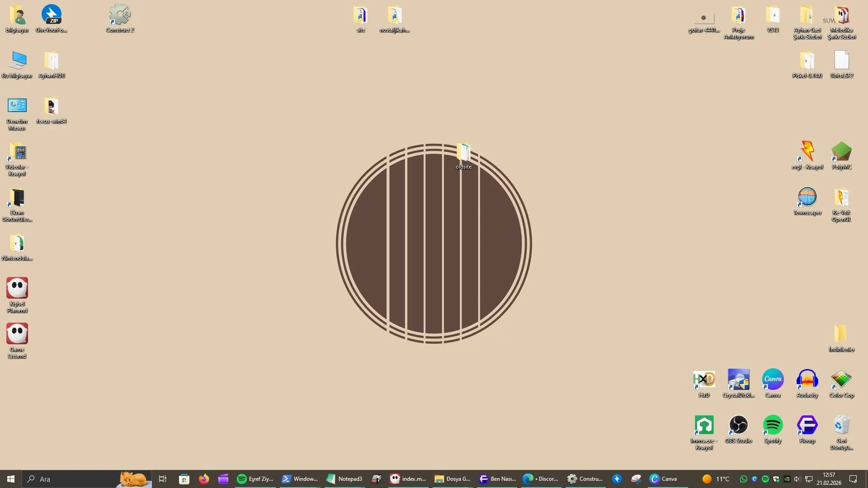
Task: Open the notification center icon
Action: [853, 479]
